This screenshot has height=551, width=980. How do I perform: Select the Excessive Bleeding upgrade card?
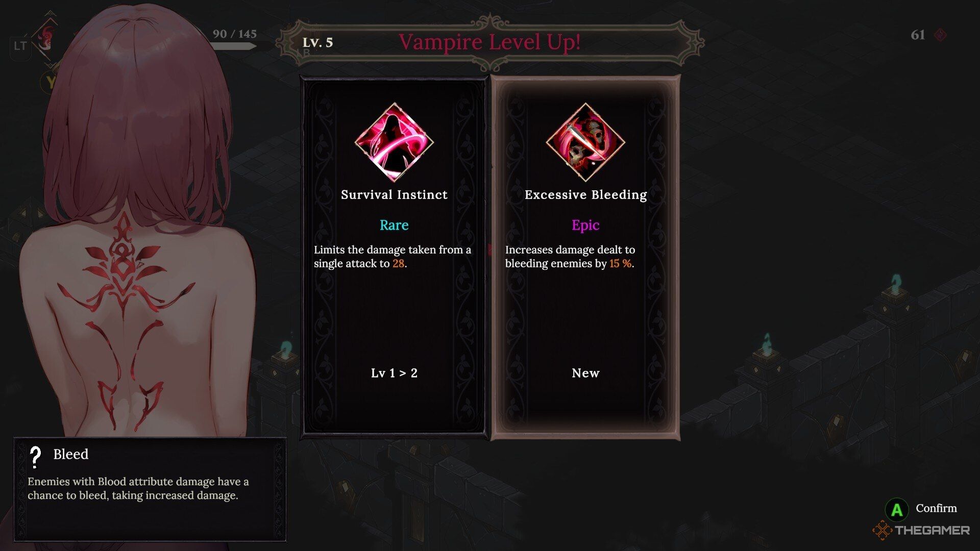coord(585,258)
